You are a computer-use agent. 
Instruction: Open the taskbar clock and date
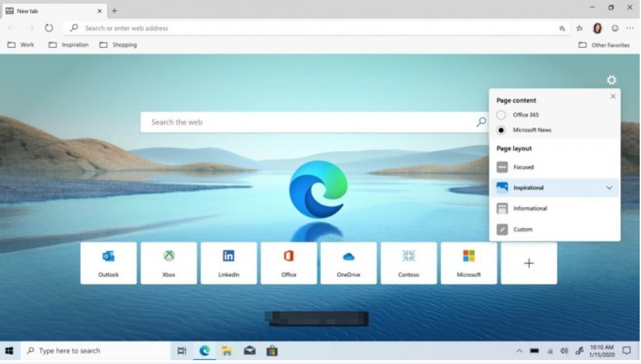point(602,351)
